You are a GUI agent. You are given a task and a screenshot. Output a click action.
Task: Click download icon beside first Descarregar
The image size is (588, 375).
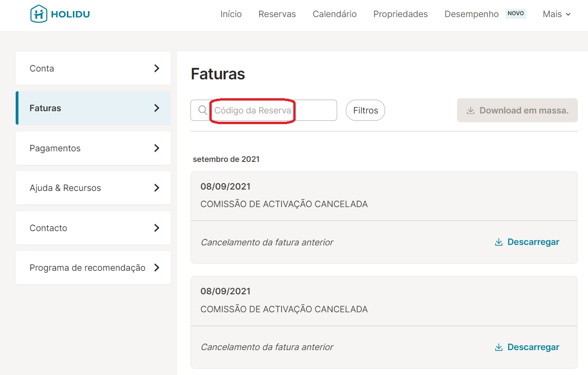tap(499, 242)
